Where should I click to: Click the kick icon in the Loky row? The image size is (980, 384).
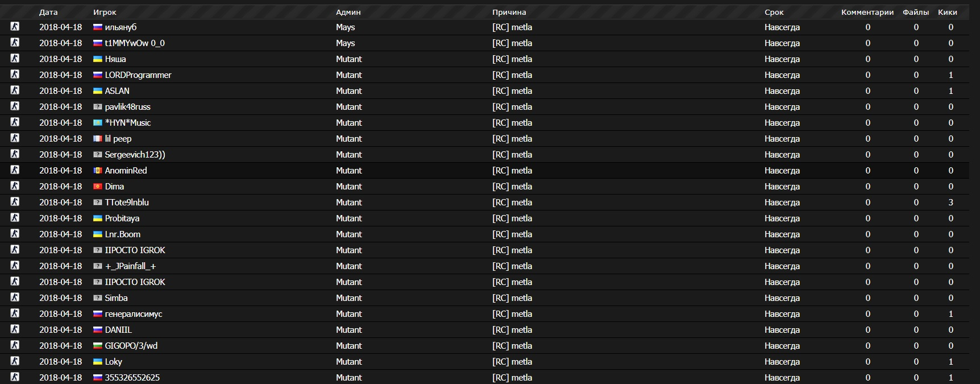pos(15,361)
